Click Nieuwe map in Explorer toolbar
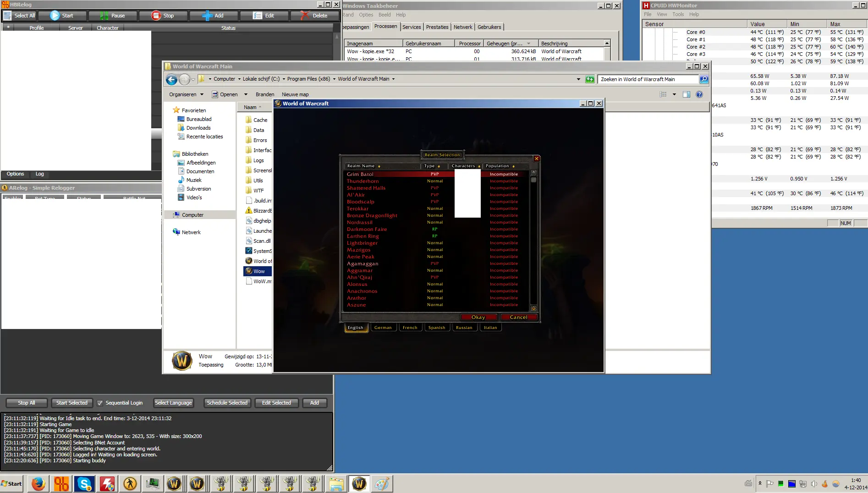 pos(295,94)
